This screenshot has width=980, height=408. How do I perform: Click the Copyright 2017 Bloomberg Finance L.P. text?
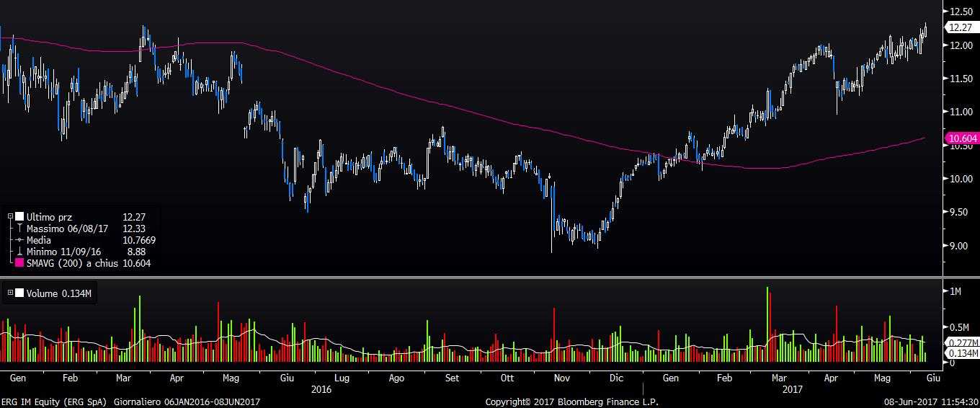click(x=572, y=402)
